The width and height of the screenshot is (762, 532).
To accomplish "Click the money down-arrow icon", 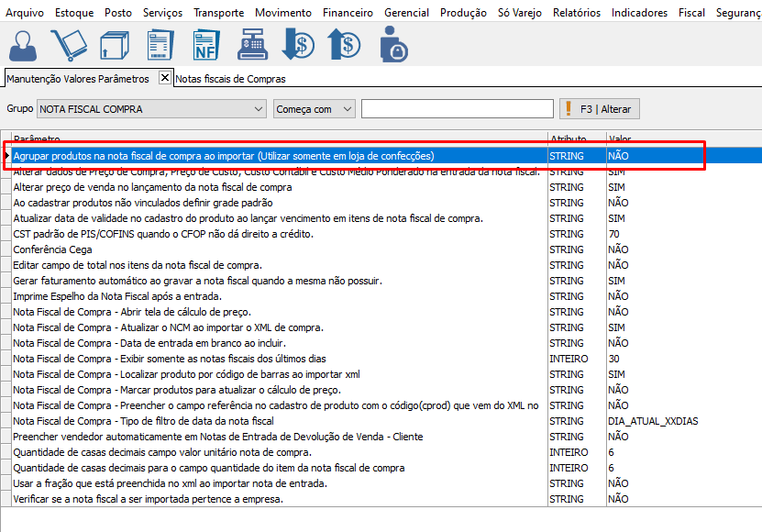I will (298, 45).
